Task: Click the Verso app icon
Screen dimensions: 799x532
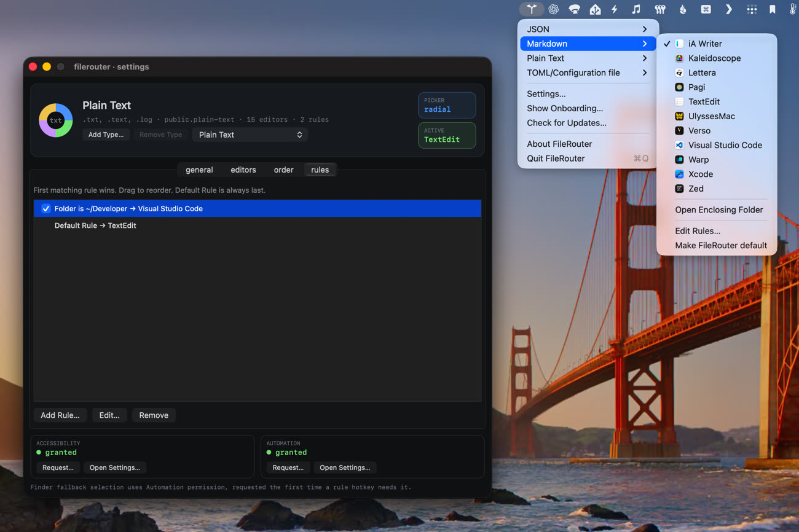Action: click(679, 131)
